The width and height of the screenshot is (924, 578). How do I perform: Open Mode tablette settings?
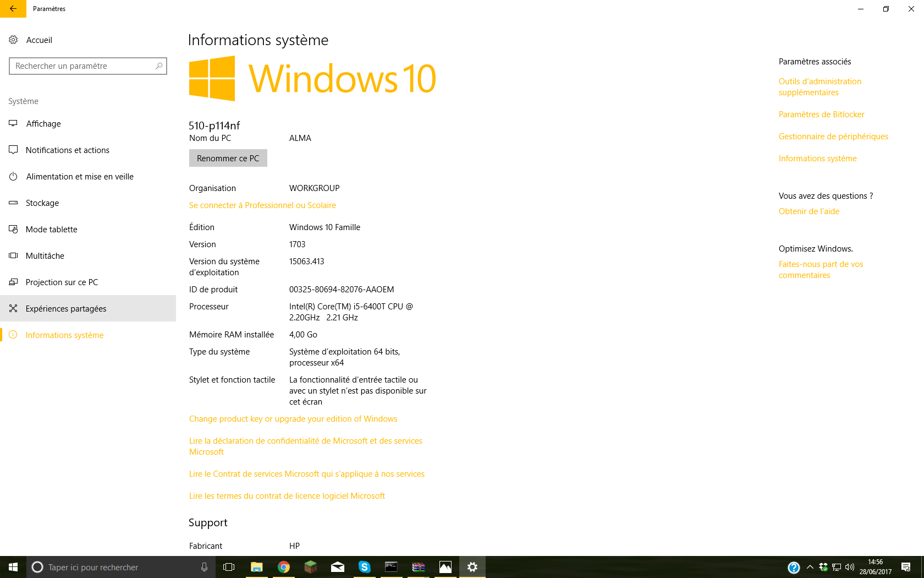click(88, 230)
